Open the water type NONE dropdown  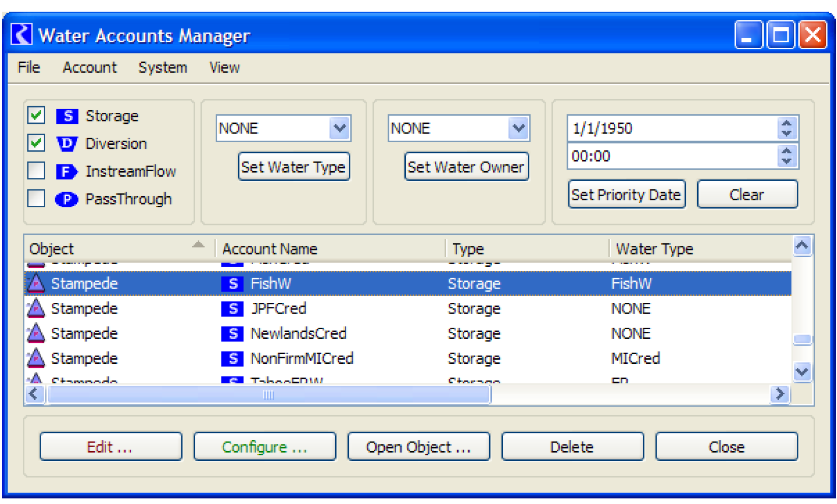[339, 128]
